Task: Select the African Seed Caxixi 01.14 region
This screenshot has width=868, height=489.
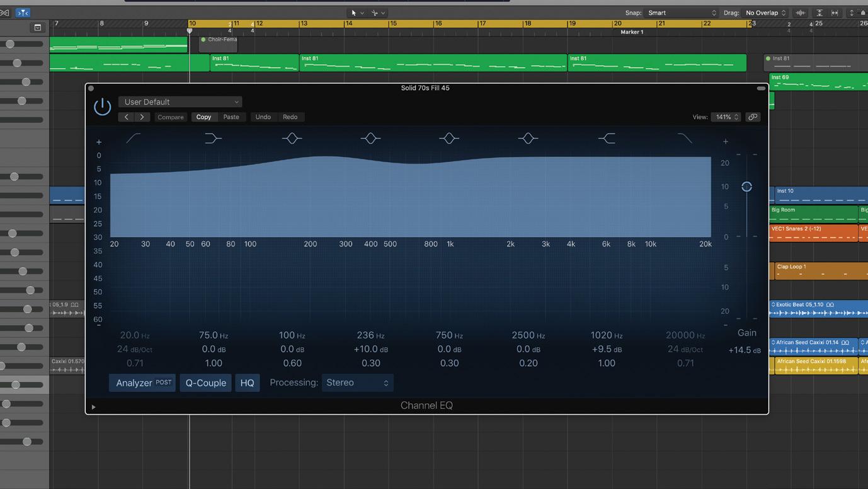Action: [813, 347]
